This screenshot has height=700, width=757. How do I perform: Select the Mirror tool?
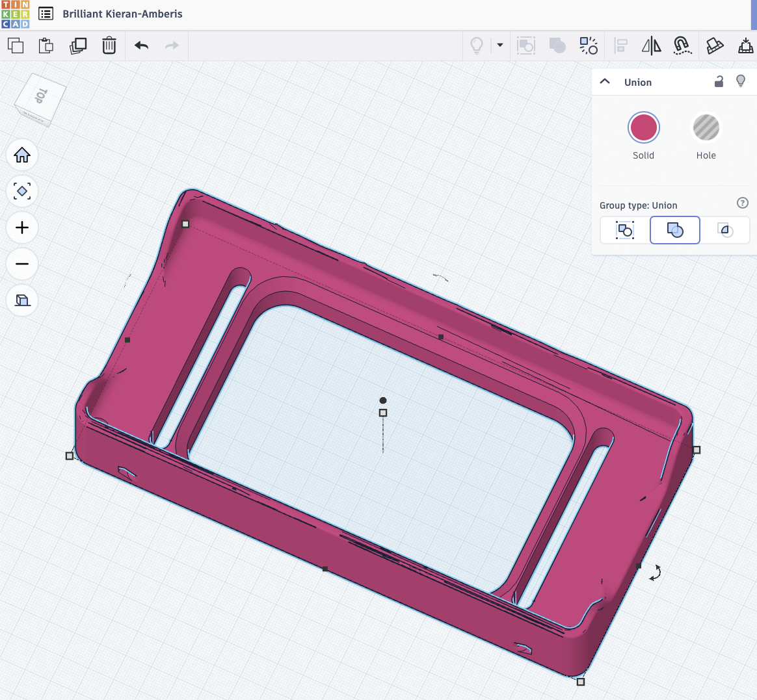651,45
